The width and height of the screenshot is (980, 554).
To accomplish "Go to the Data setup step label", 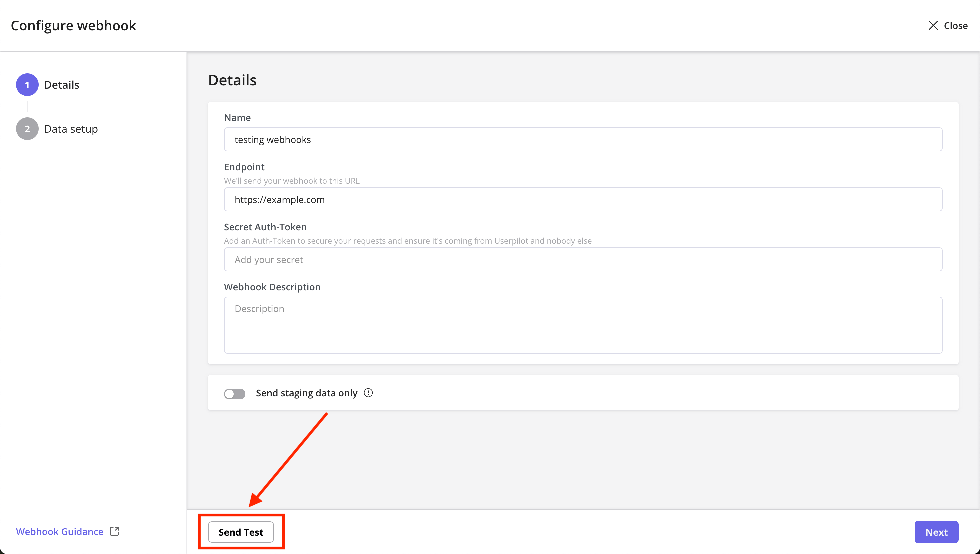I will (x=71, y=129).
